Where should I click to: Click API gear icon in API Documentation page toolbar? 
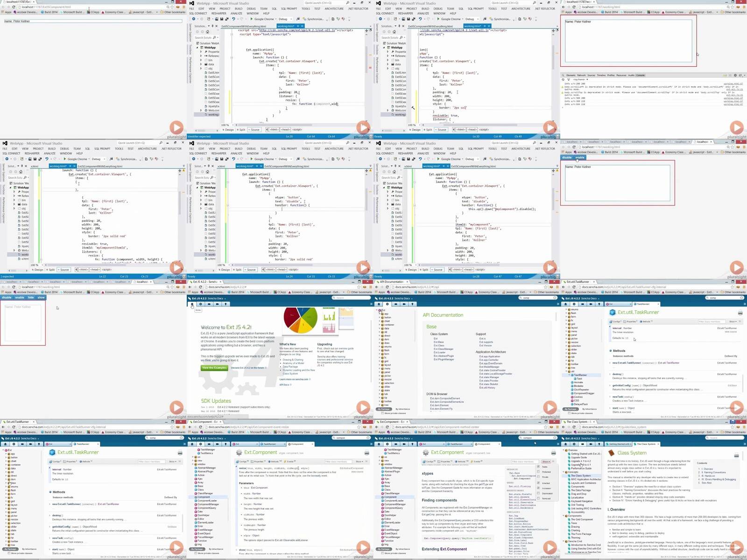[387, 304]
